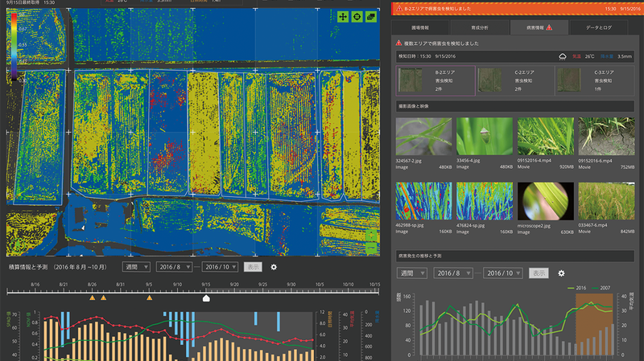Expand 週間 dropdown in 病害発生 section
Viewport: 644px width, 361px height.
point(412,273)
